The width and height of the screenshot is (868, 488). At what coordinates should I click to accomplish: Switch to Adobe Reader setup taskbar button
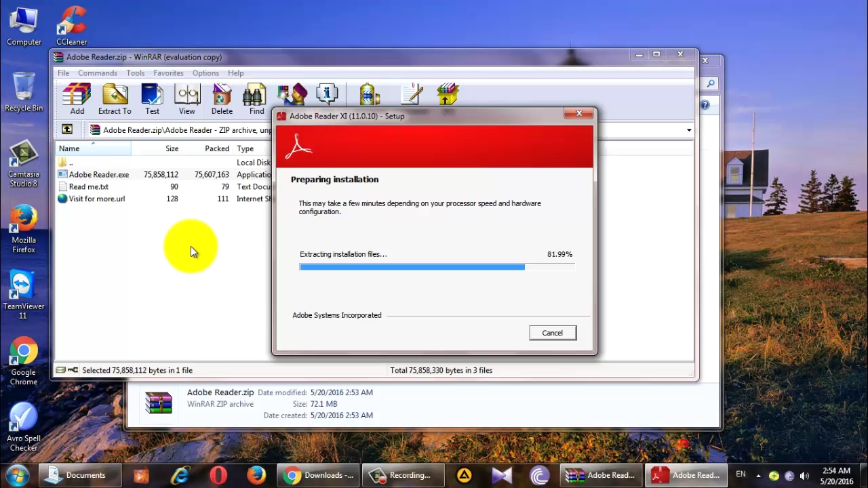click(686, 475)
